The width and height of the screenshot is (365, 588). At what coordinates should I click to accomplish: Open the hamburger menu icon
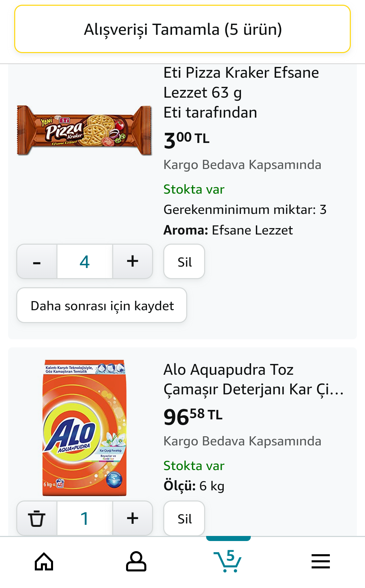click(x=320, y=561)
